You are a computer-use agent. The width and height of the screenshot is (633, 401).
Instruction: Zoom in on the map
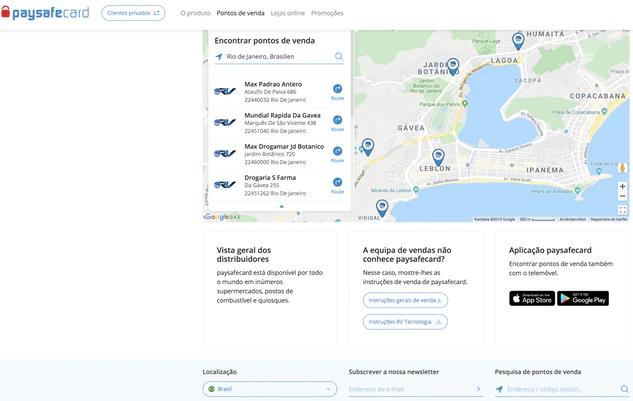[x=623, y=186]
